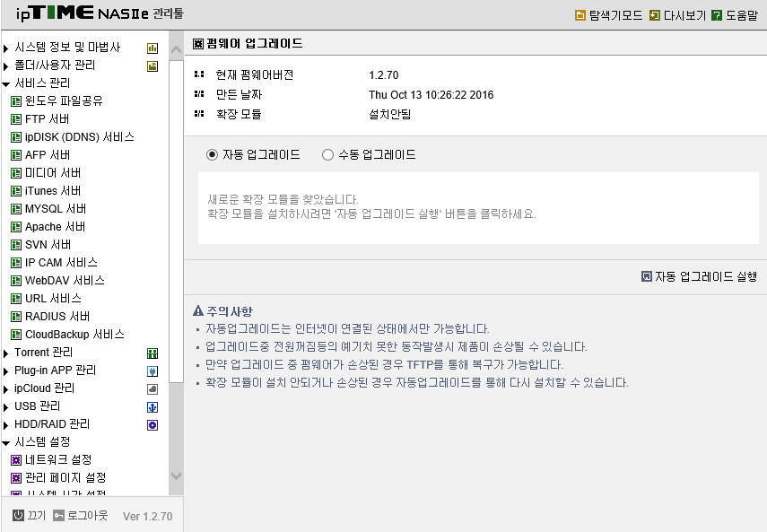Click the 탐색기모드 icon in header
This screenshot has height=532, width=767.
point(580,15)
